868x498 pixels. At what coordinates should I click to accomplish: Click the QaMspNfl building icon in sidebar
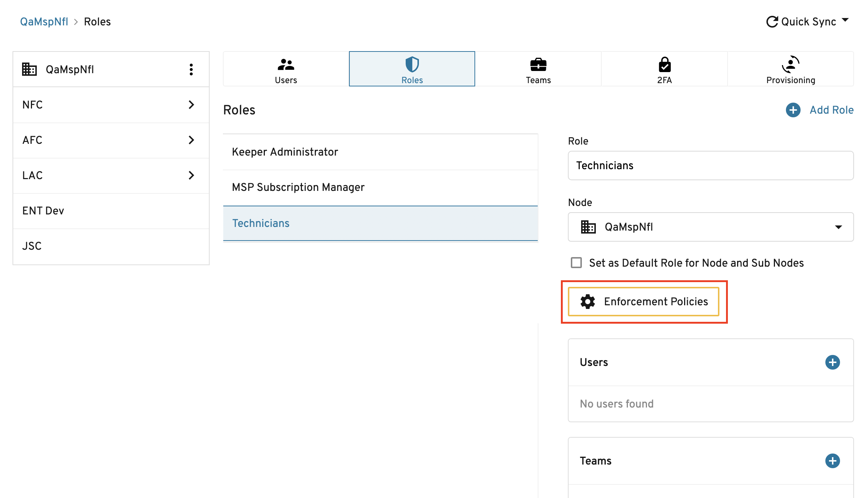coord(29,69)
